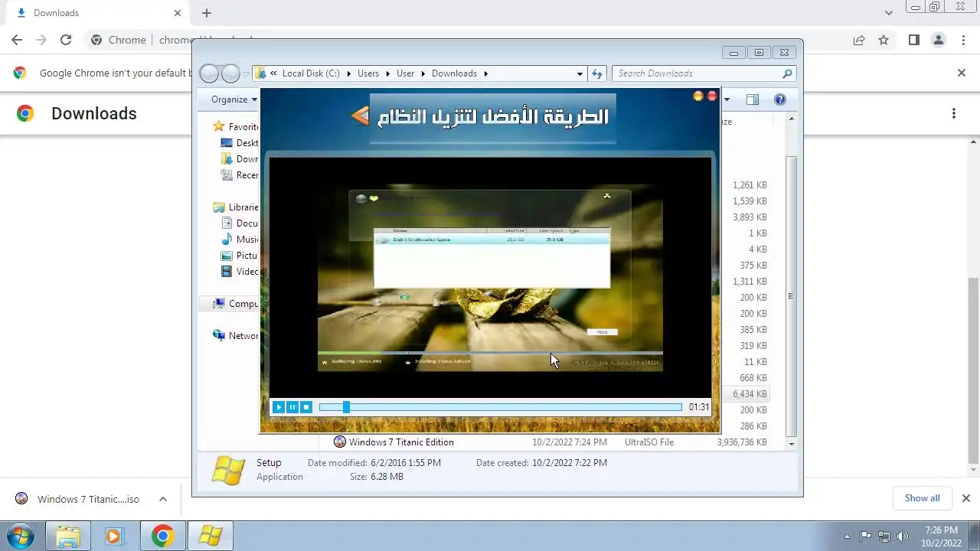
Task: Click the volume speaker tray icon
Action: (903, 536)
